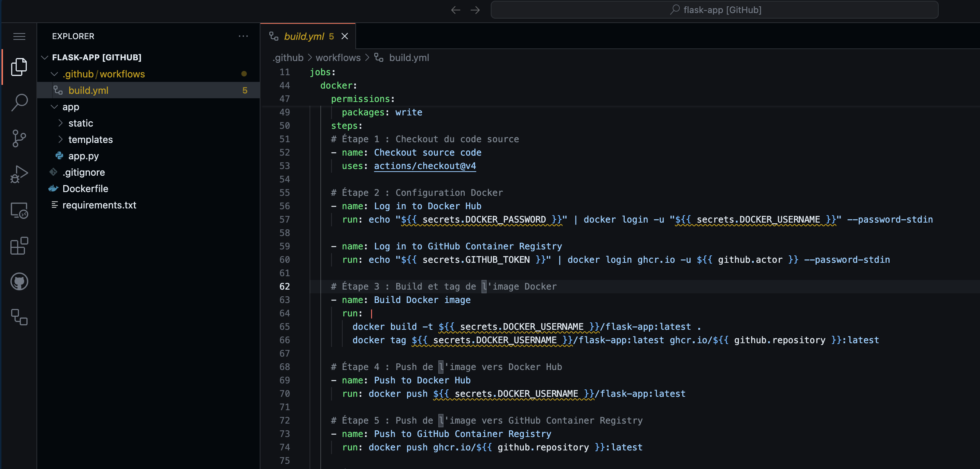Click workflows in the breadcrumb trail

click(x=337, y=57)
